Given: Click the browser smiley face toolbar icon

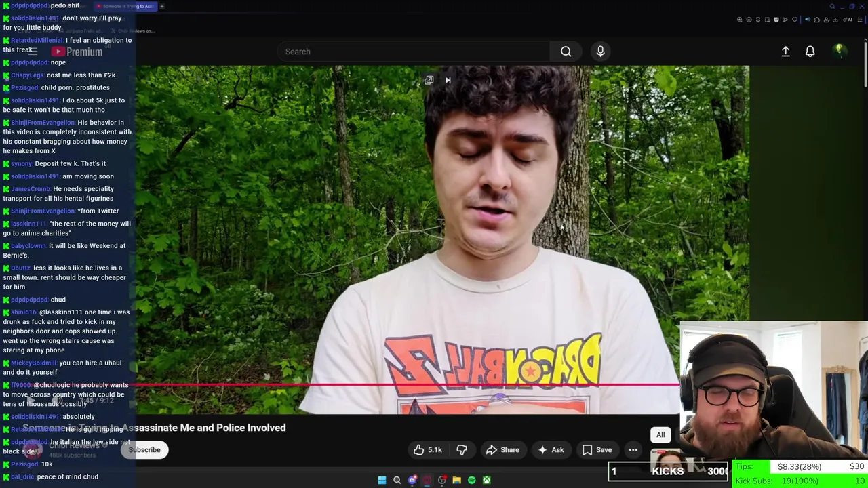Looking at the screenshot, I should pos(749,20).
